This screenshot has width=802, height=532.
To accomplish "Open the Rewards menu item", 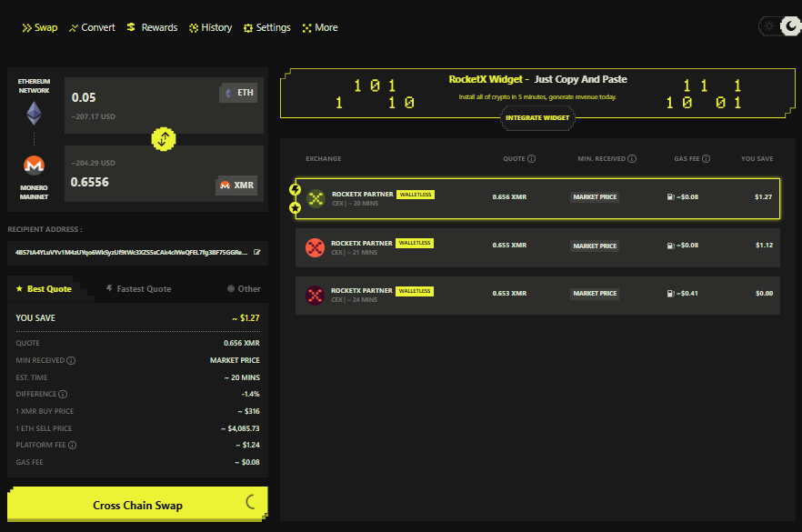I will tap(152, 27).
